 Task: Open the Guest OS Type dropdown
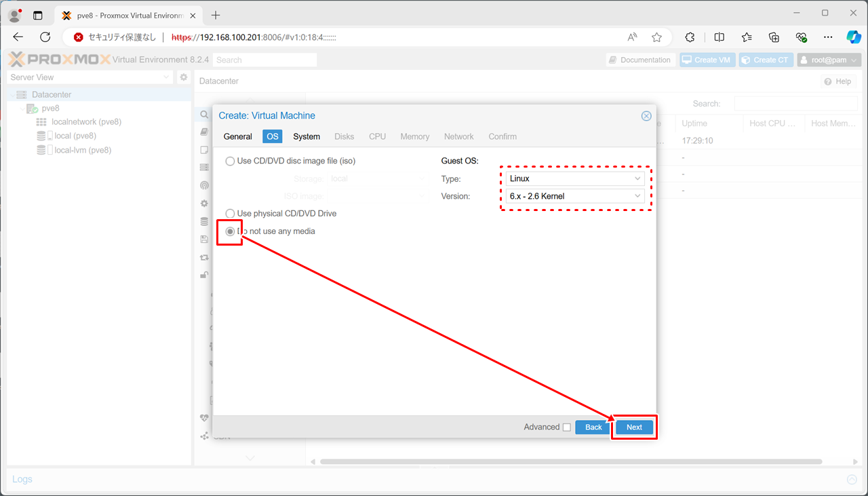coord(575,178)
